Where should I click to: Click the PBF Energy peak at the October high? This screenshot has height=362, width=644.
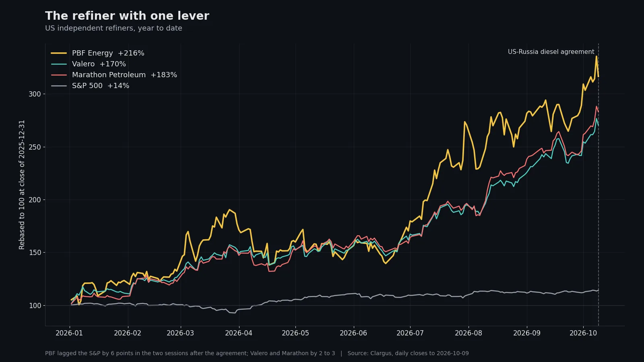[597, 57]
